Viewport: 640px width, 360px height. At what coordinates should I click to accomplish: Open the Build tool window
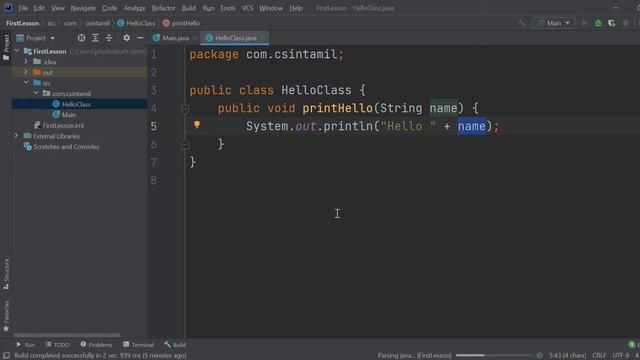pos(175,345)
